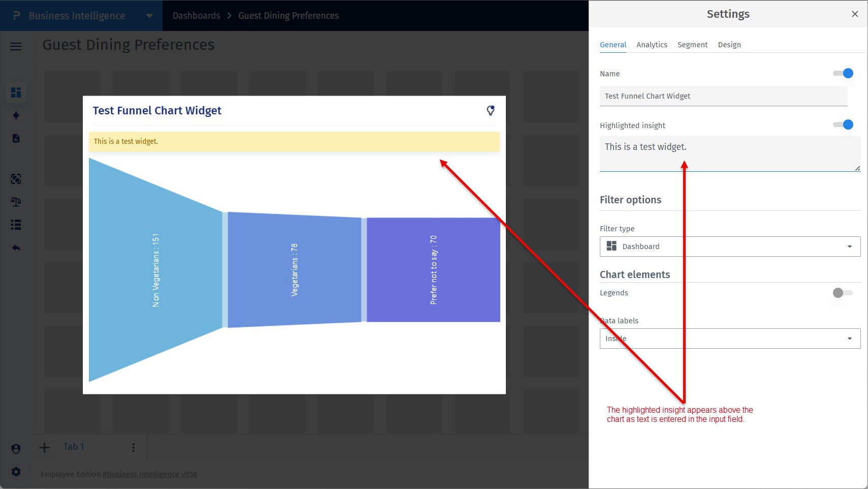Click the Filter options section heading
Screen dimensions: 868x489
(x=630, y=200)
